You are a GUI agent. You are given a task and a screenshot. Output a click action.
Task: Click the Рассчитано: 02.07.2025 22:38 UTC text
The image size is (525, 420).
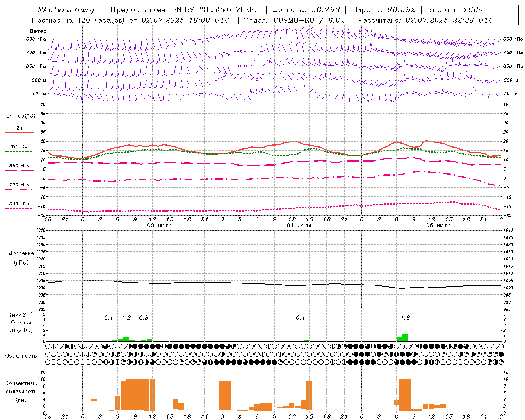426,20
